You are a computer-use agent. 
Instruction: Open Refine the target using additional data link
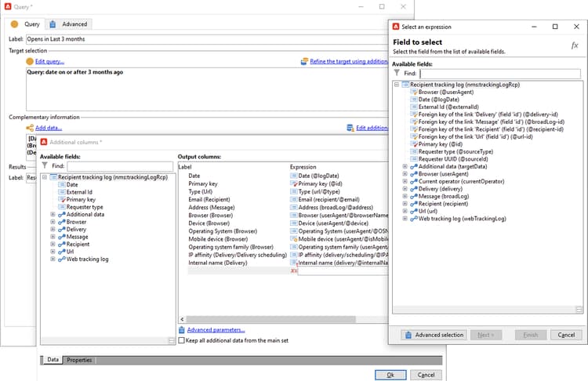(x=348, y=61)
